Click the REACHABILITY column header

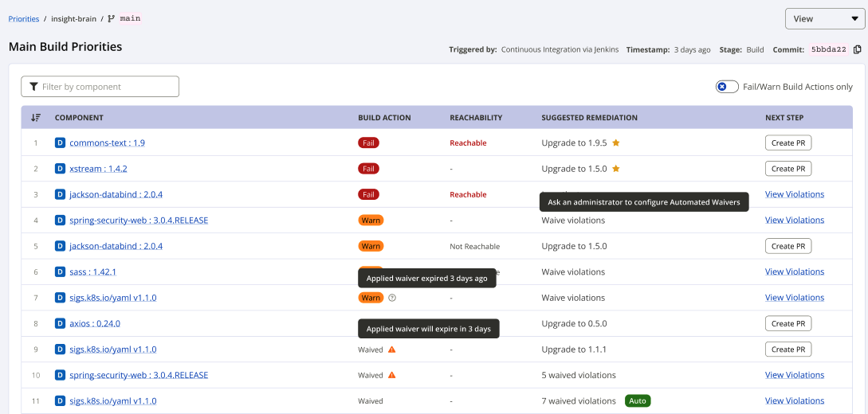(x=476, y=118)
